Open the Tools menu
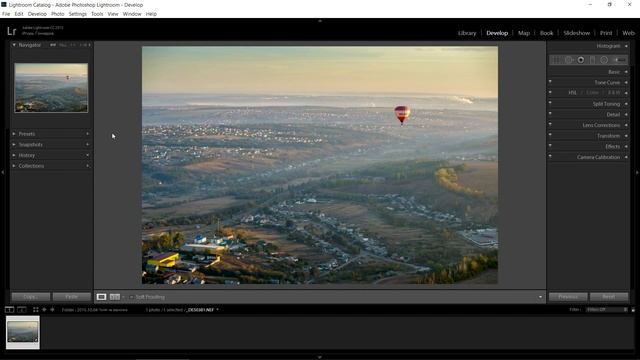Screen dimensions: 640x360 pyautogui.click(x=97, y=14)
